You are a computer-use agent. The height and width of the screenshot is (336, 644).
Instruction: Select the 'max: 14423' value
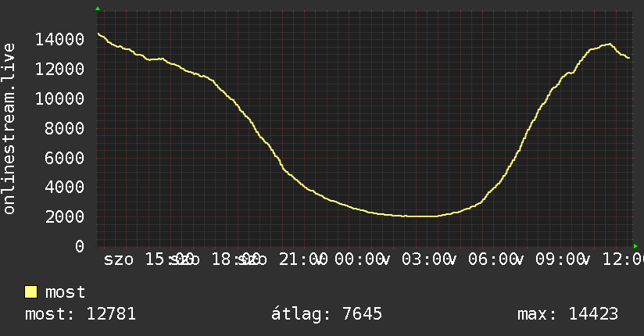pyautogui.click(x=567, y=314)
